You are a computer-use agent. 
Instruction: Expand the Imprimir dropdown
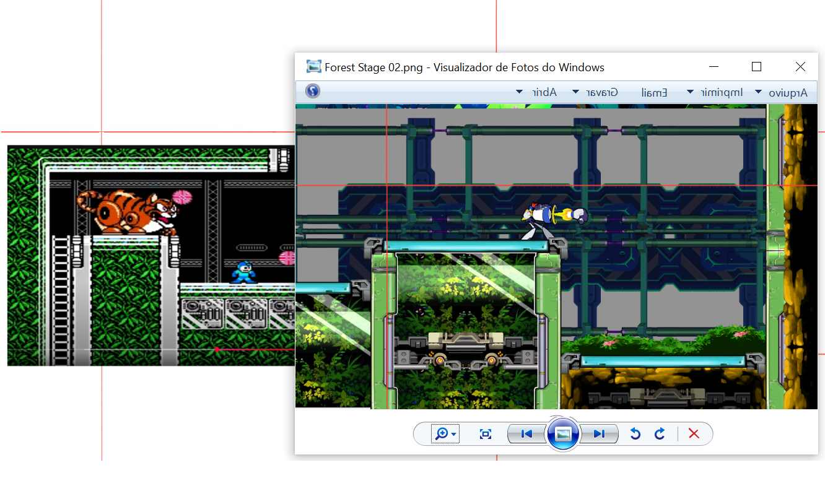tap(715, 92)
